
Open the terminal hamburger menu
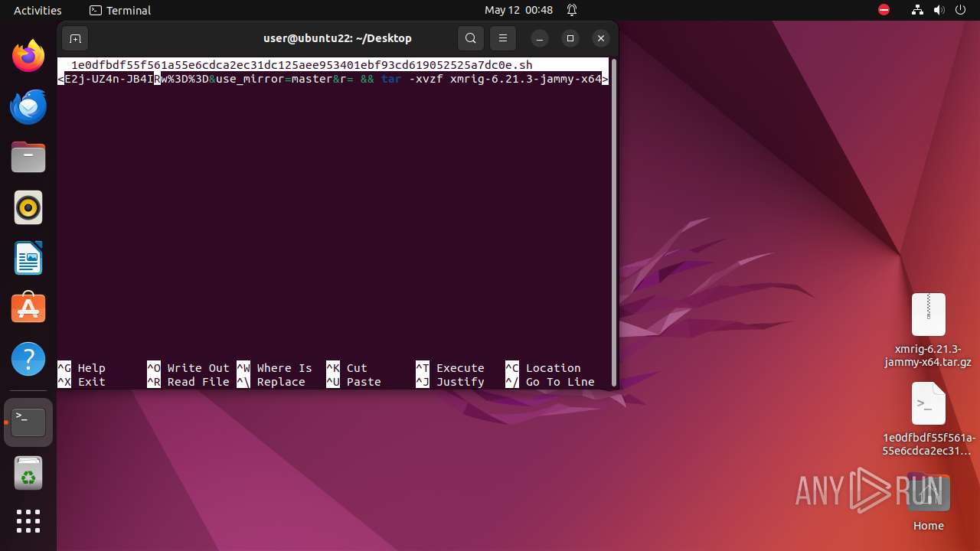[503, 38]
